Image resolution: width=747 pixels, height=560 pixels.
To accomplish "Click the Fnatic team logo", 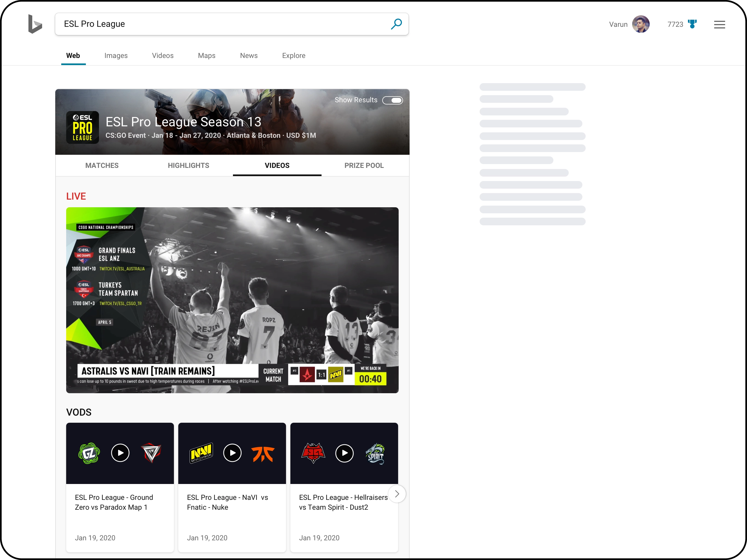I will [x=263, y=454].
